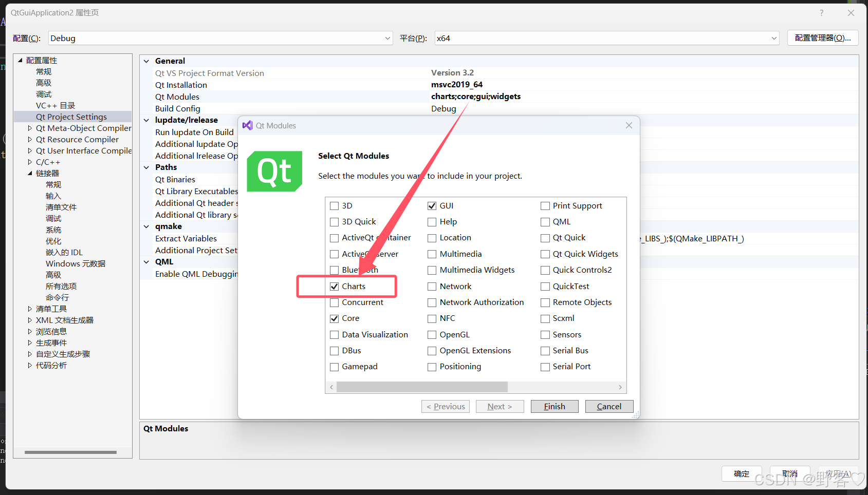Uncheck the Charts module
868x495 pixels.
pyautogui.click(x=335, y=286)
